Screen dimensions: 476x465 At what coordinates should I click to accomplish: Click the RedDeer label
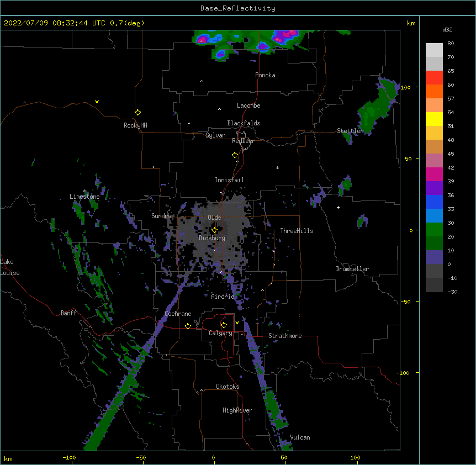[x=243, y=141]
